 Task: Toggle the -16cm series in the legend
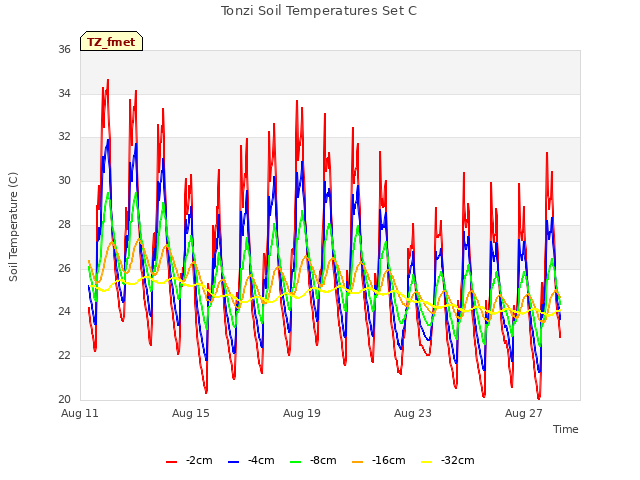379,461
